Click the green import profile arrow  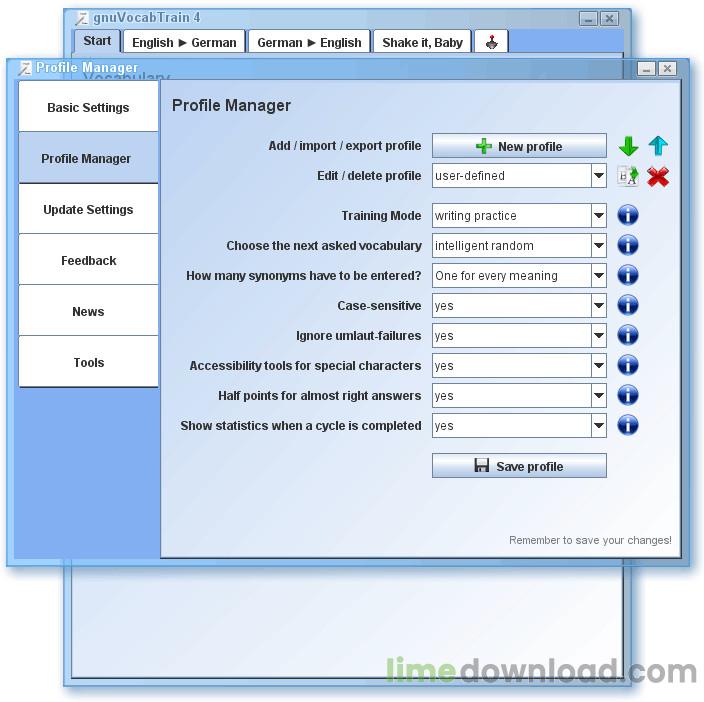[628, 146]
